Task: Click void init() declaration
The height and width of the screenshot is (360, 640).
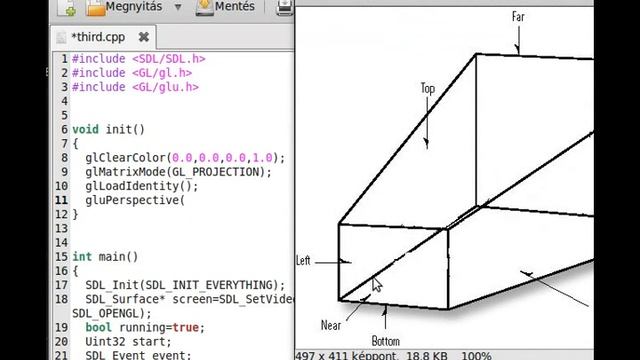Action: coord(109,129)
